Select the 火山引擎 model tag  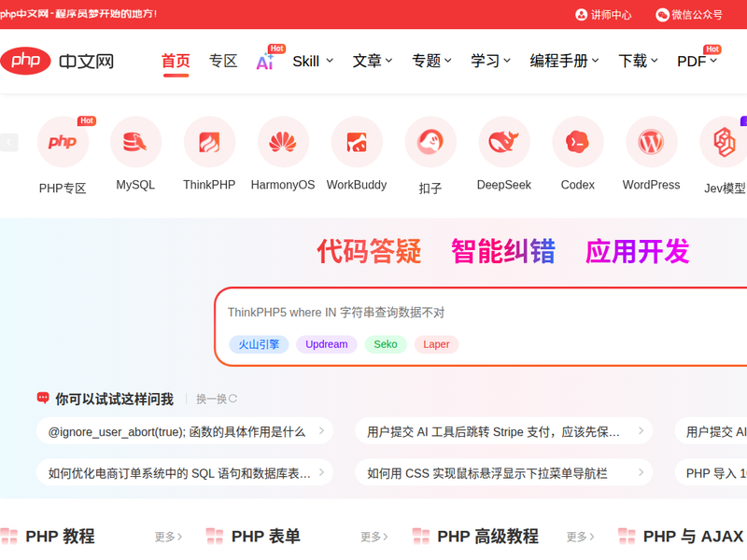[x=259, y=344]
